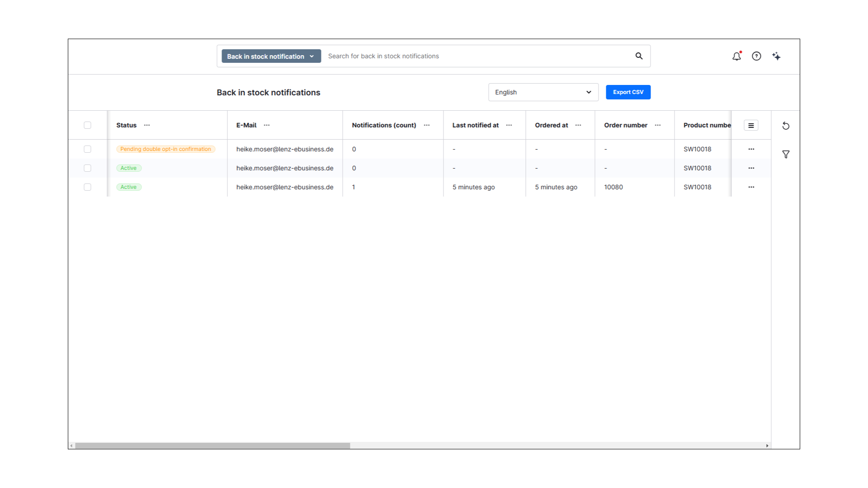Open the search with the magnifier icon

(639, 56)
